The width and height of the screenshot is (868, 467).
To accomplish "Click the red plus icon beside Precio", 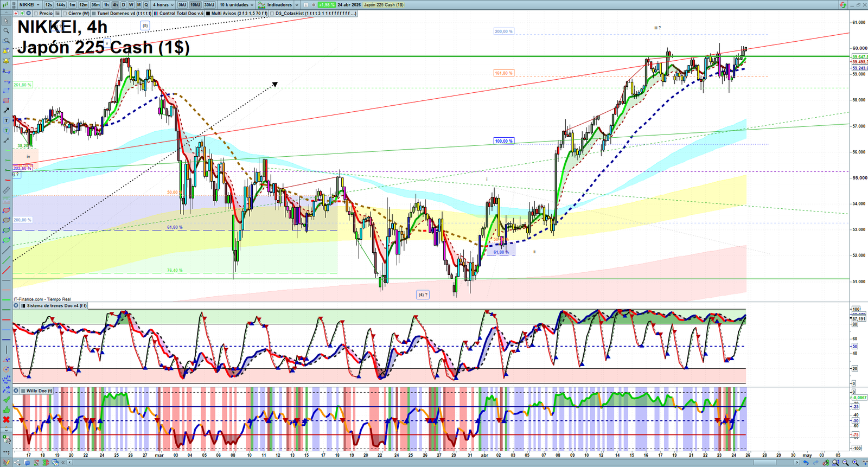I will click(16, 13).
